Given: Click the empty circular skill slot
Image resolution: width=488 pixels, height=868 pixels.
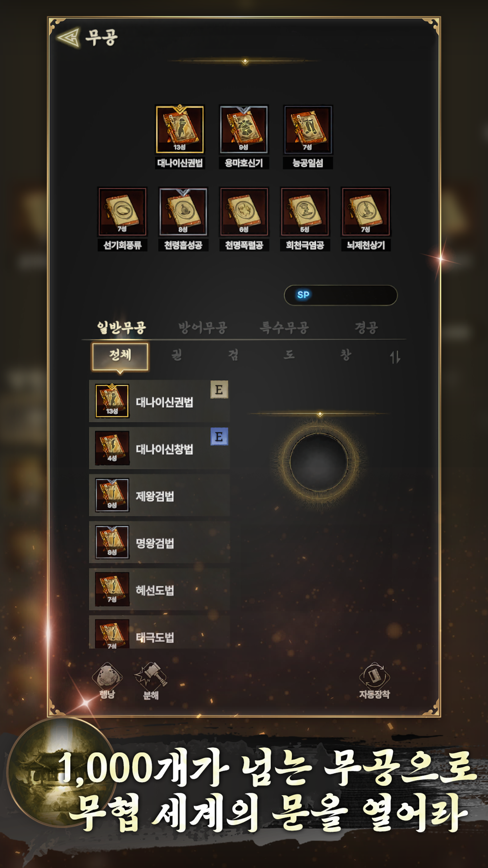Looking at the screenshot, I should (319, 461).
